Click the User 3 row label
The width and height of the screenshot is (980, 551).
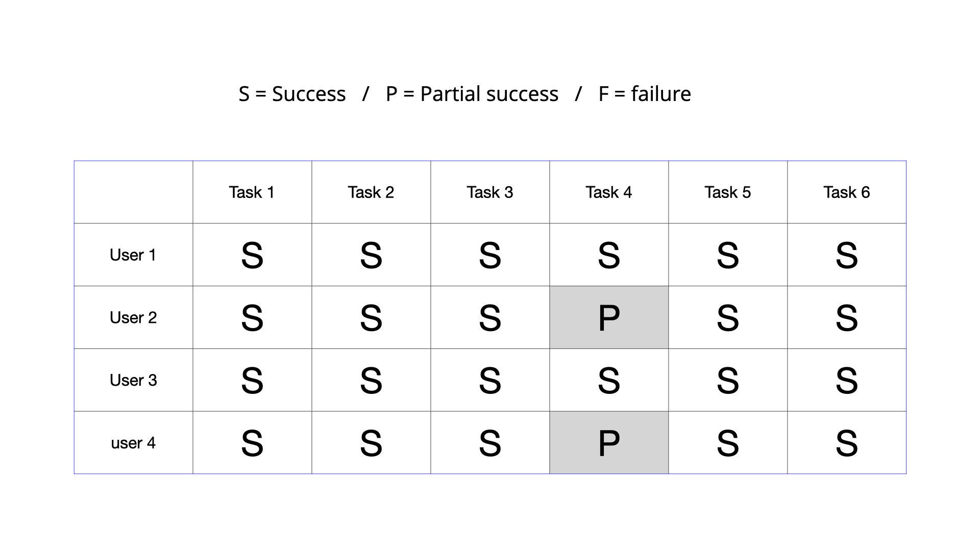pos(133,380)
